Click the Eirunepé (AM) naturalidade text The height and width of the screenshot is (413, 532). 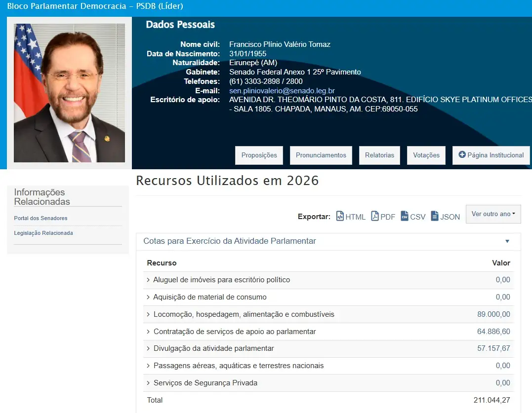pyautogui.click(x=253, y=63)
